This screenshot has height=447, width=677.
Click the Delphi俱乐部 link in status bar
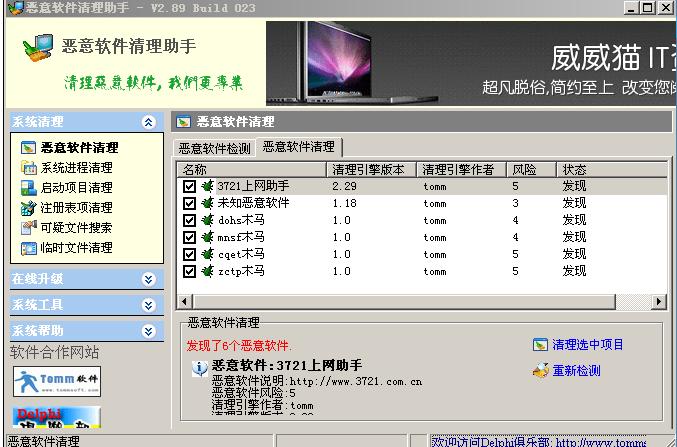539,442
